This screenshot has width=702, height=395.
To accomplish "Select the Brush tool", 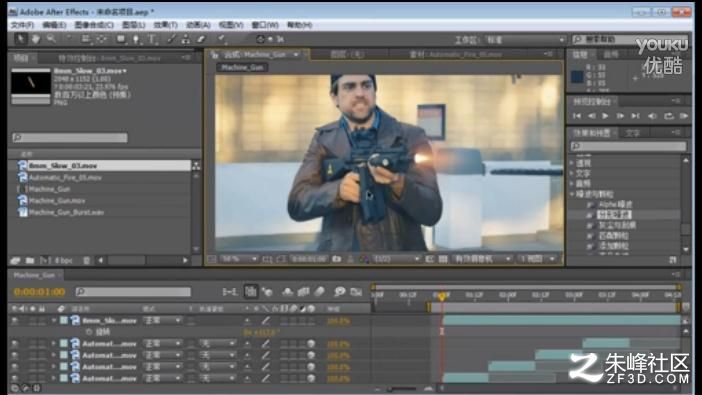I will click(171, 39).
